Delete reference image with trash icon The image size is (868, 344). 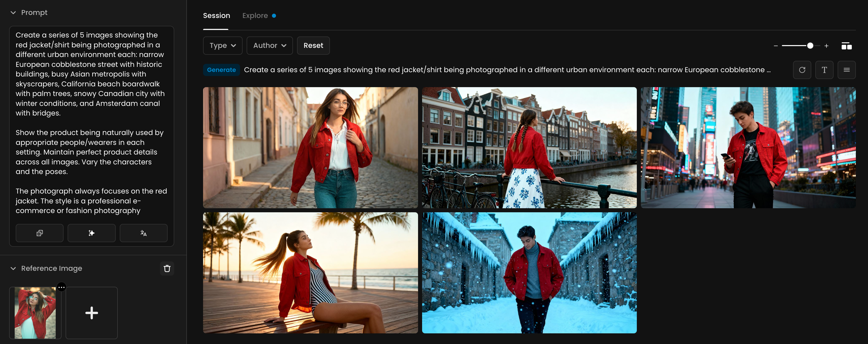167,269
